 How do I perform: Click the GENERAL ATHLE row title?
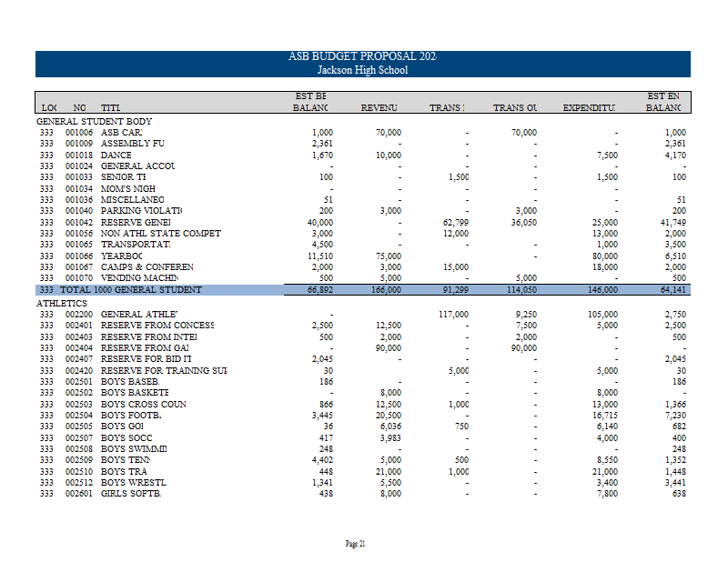click(139, 315)
